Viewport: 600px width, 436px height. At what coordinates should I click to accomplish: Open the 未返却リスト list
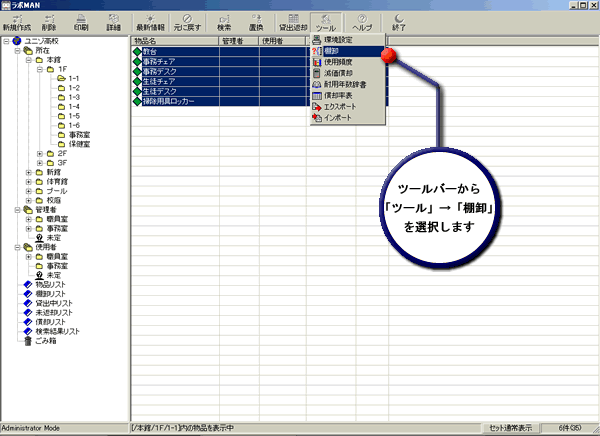click(x=48, y=313)
